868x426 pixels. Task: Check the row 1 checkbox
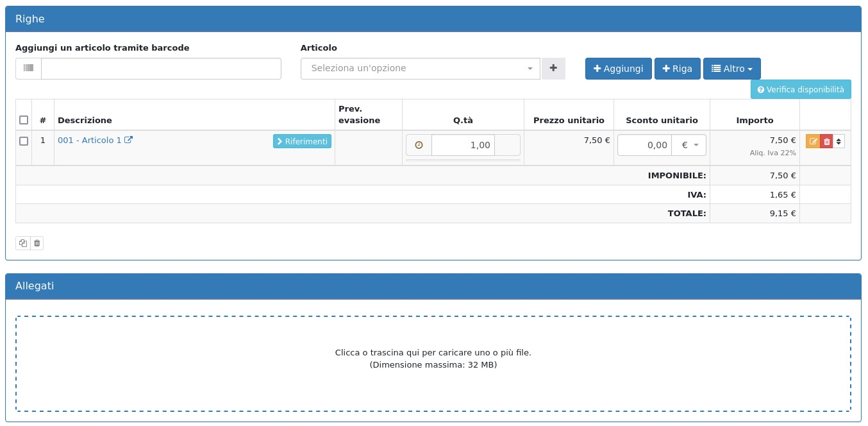[x=24, y=141]
